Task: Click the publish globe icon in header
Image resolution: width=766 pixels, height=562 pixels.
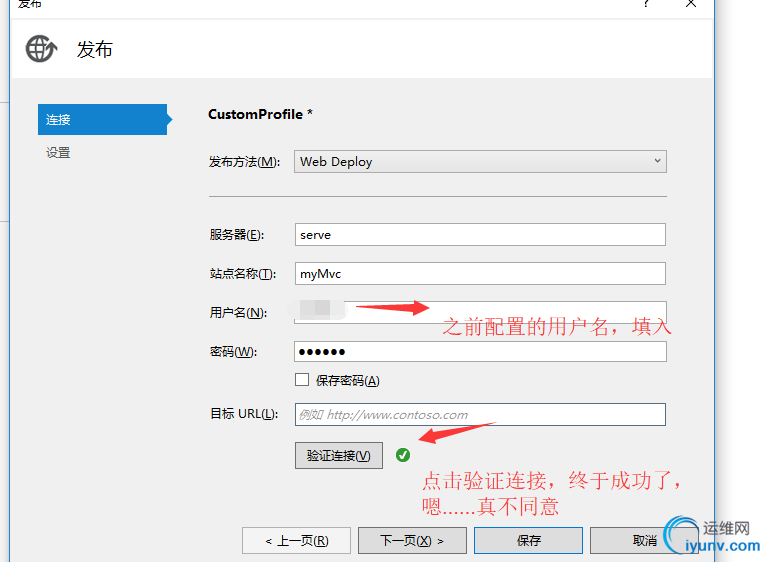Action: tap(41, 49)
